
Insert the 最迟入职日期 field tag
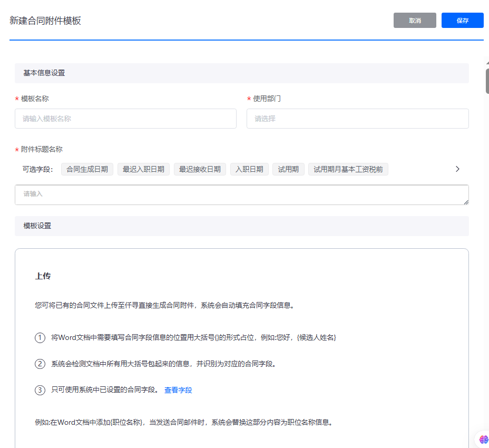point(143,169)
